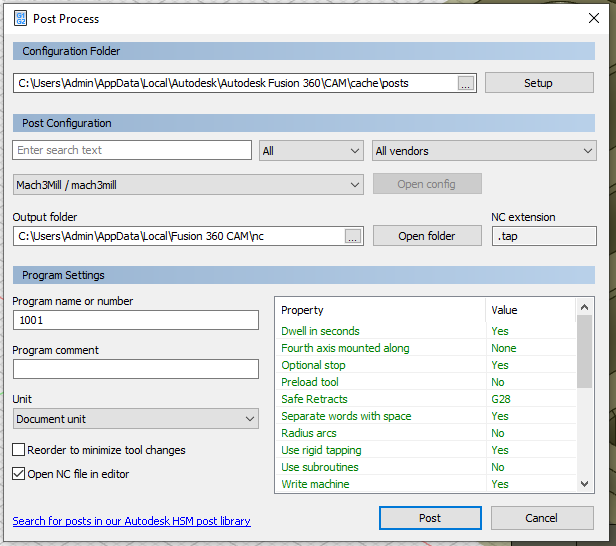Click the output folder browse ellipsis button
This screenshot has width=616, height=546.
[352, 237]
